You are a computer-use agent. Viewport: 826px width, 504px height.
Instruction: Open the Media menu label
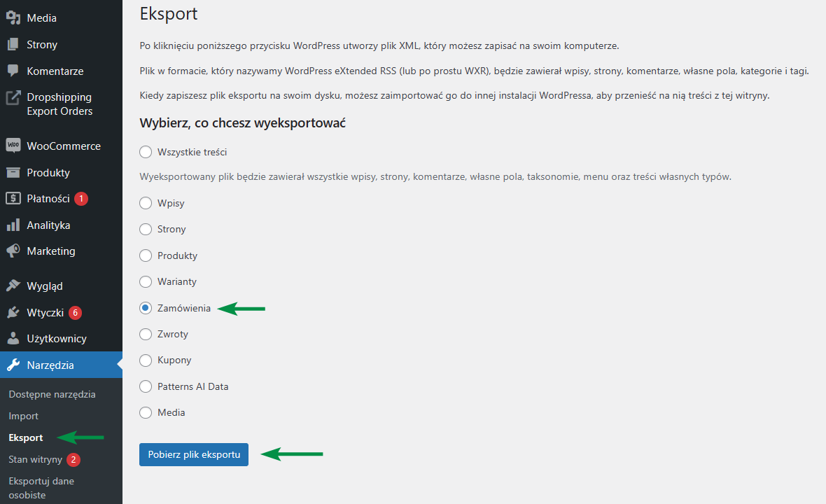pos(41,18)
